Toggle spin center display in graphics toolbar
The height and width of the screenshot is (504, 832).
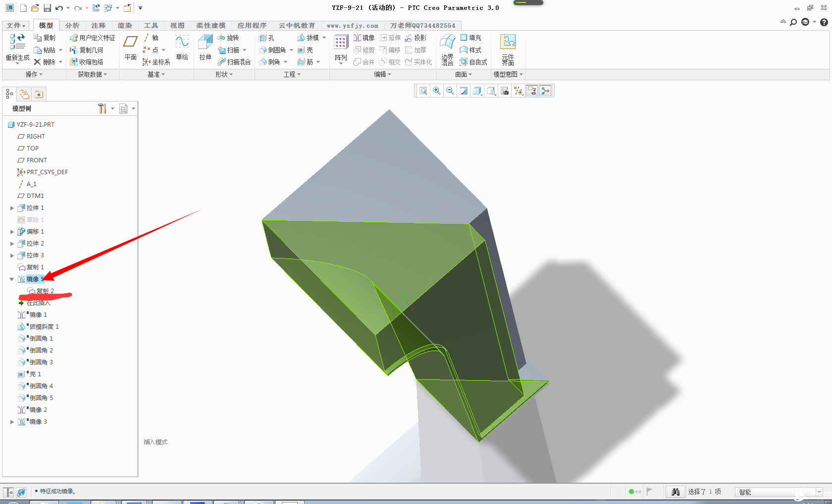coord(545,91)
